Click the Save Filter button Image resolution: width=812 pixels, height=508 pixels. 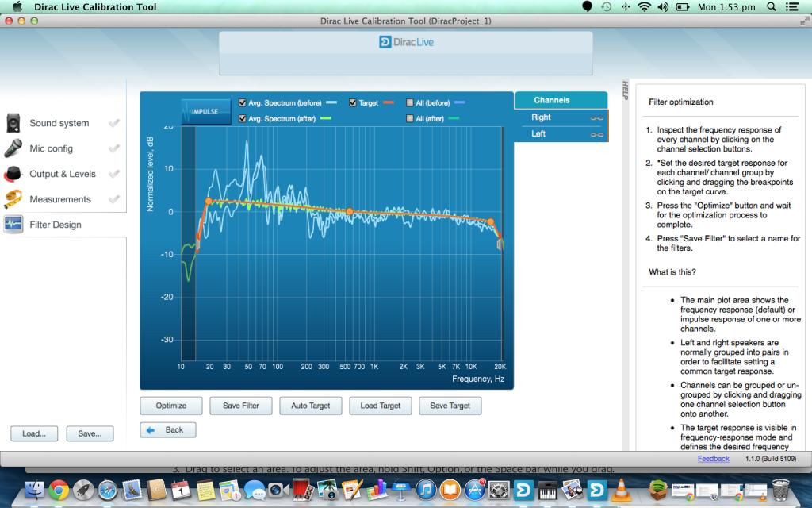pyautogui.click(x=241, y=406)
